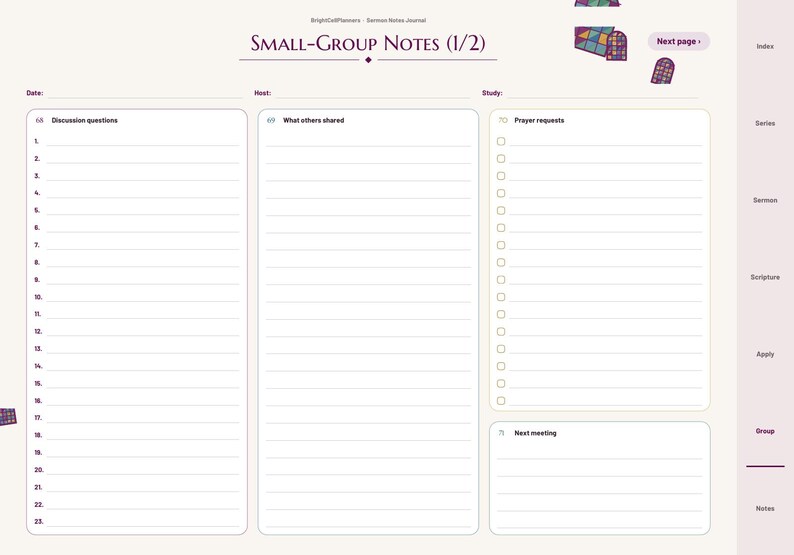Click section number 71
Image resolution: width=794 pixels, height=555 pixels.
click(x=501, y=433)
